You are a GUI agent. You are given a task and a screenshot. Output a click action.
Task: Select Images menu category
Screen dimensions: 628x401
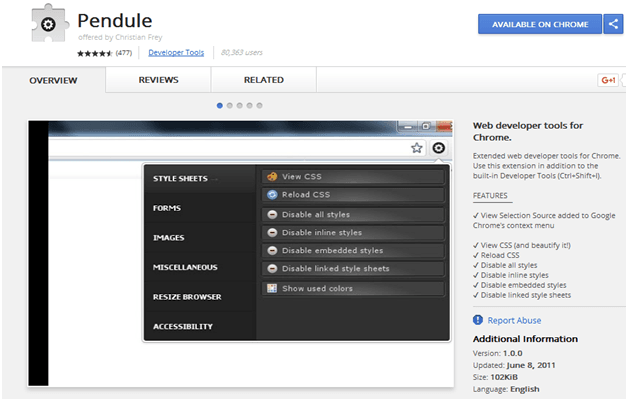pyautogui.click(x=199, y=238)
